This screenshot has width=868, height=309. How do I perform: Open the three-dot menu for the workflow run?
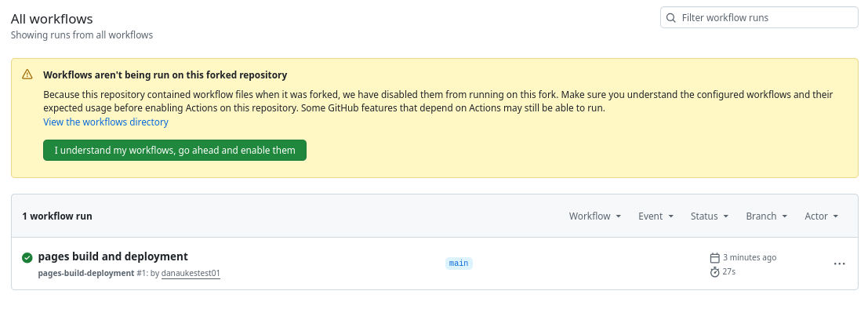coord(839,264)
